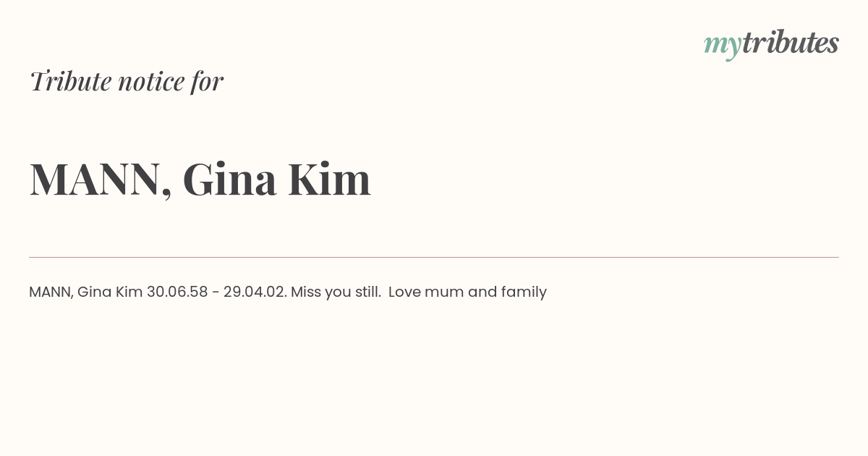Click the green "my" in the logo
This screenshot has height=456, width=868.
click(x=723, y=46)
